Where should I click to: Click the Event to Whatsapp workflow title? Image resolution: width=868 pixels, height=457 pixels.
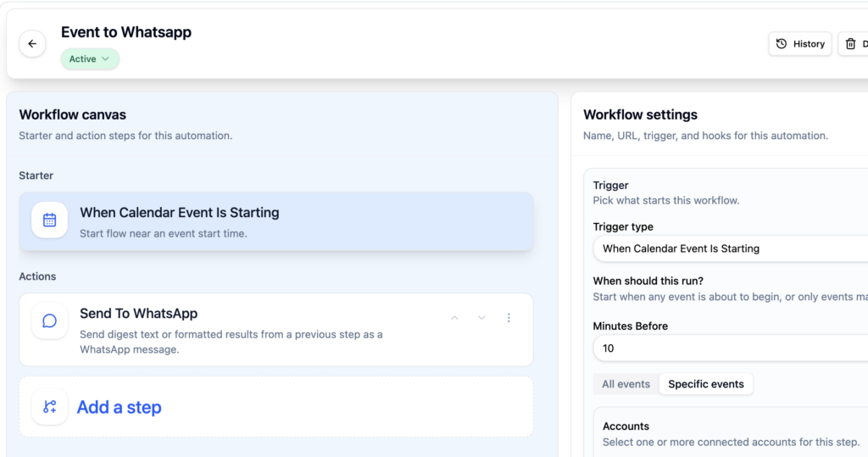(x=126, y=32)
